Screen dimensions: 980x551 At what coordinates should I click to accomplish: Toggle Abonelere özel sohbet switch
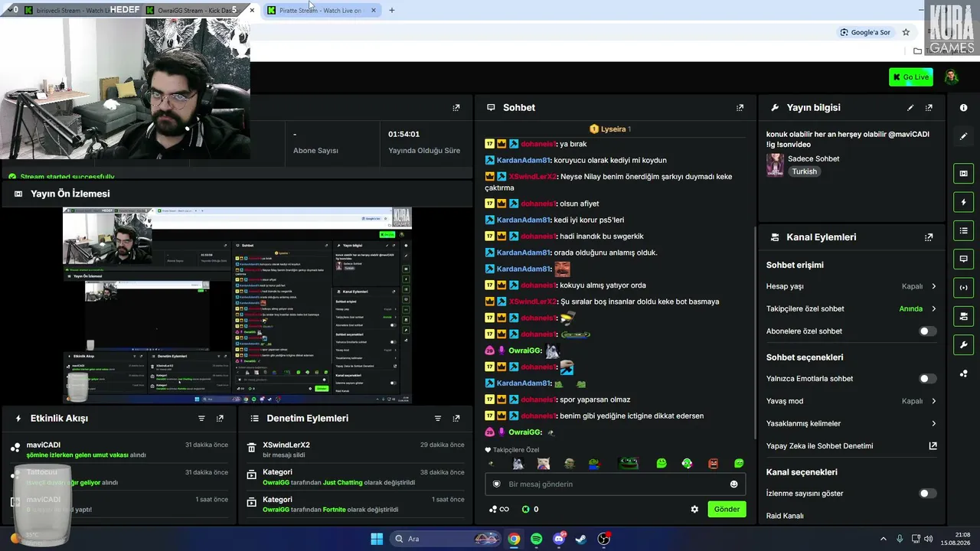pyautogui.click(x=926, y=331)
